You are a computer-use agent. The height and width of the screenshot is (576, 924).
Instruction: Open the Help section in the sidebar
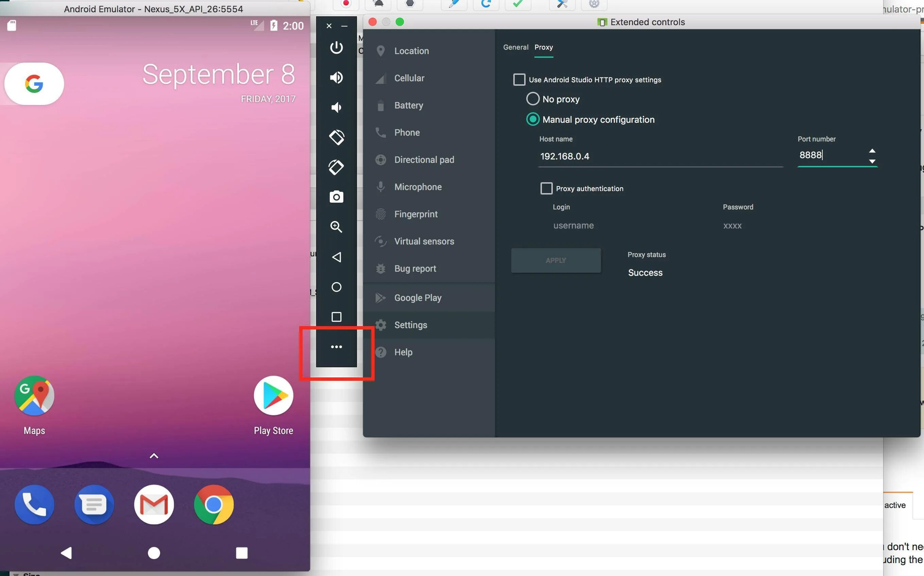point(403,352)
